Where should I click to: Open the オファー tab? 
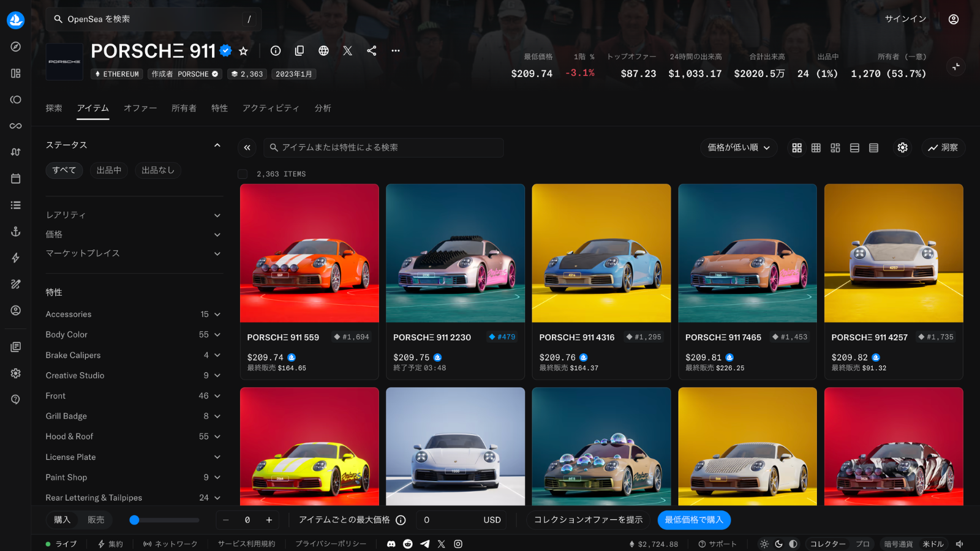(140, 108)
